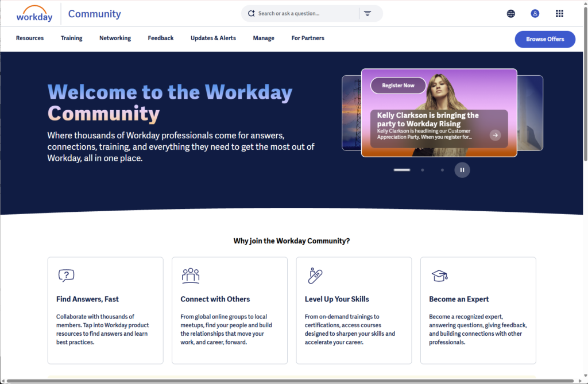
Task: Select the first carousel slide indicator
Action: pos(401,170)
